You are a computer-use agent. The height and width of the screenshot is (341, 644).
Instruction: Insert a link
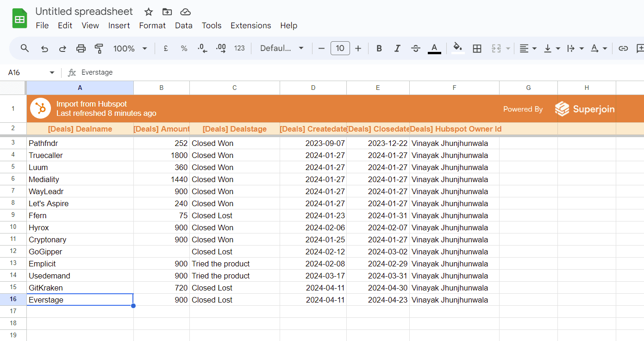[623, 48]
